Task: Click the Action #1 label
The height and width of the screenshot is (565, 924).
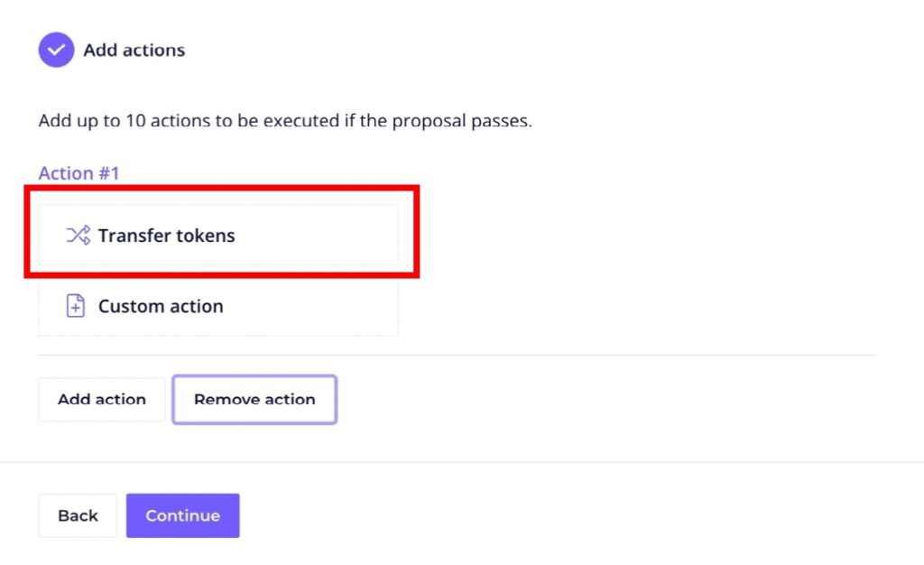Action: (79, 173)
